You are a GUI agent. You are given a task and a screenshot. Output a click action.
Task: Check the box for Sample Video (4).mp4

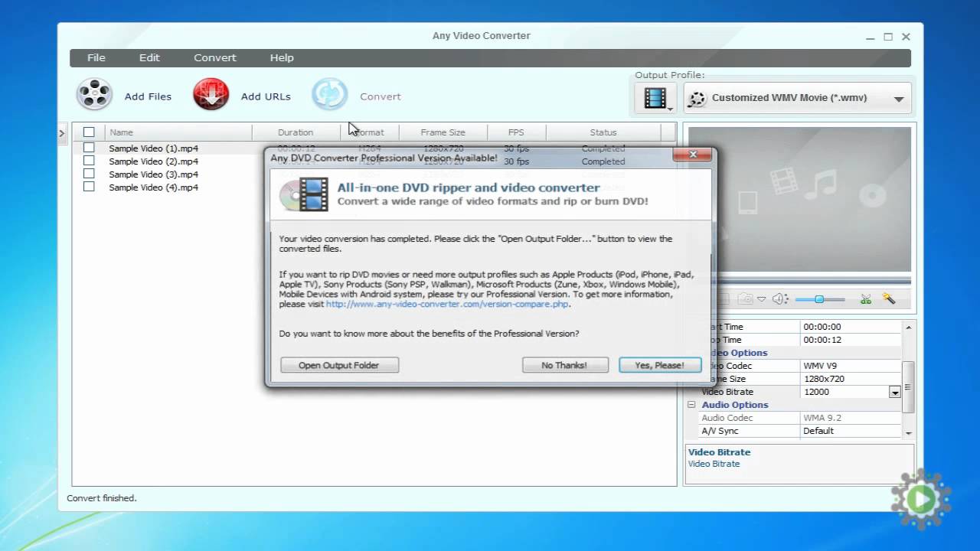(89, 187)
